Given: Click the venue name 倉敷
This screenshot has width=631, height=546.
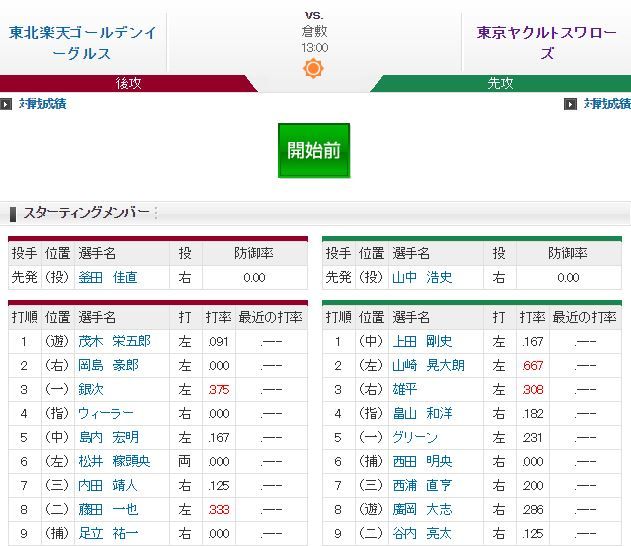Looking at the screenshot, I should 314,31.
